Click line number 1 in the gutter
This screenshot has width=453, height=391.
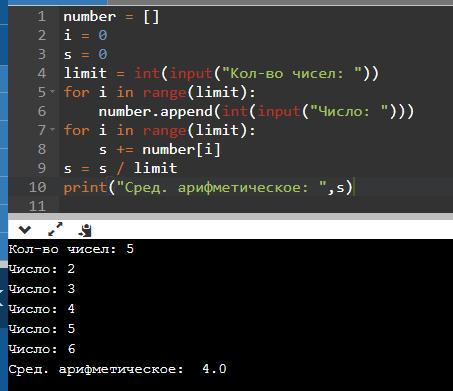point(42,16)
